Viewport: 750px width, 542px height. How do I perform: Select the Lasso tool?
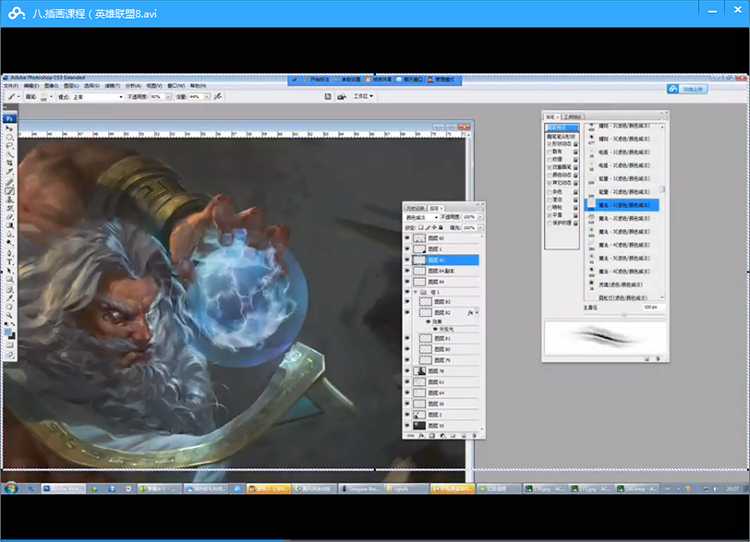coord(9,145)
